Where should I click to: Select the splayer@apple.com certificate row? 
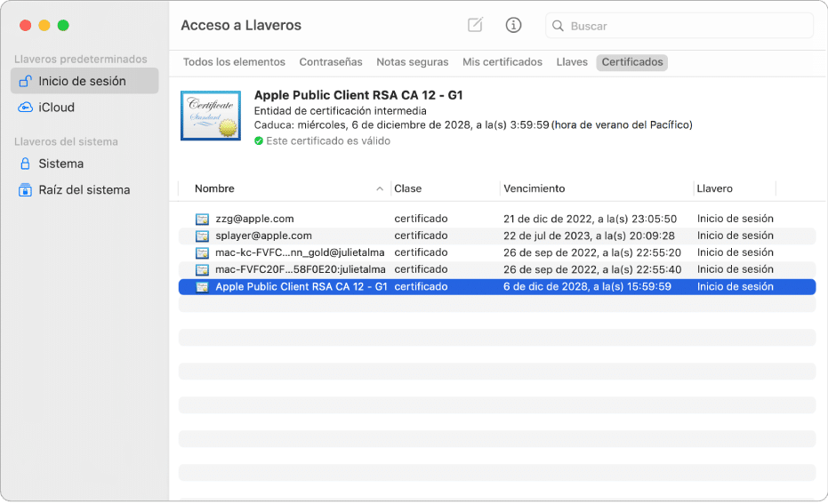(497, 236)
